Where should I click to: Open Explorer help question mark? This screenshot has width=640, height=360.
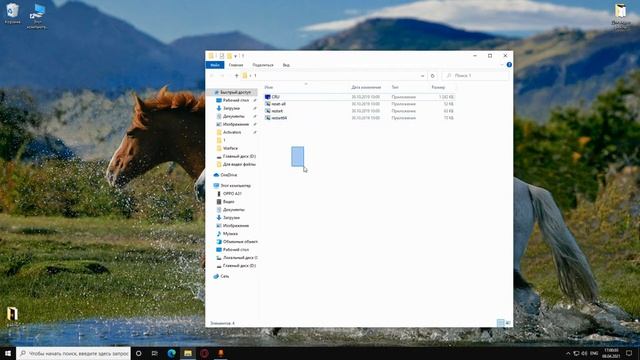(x=509, y=64)
